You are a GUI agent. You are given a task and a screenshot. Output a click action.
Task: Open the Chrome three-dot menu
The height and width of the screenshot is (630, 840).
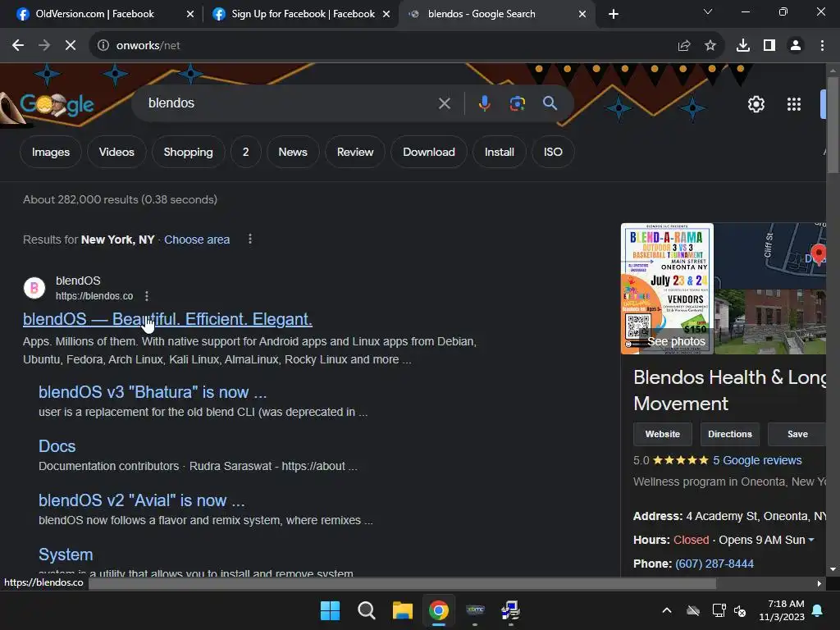tap(822, 46)
